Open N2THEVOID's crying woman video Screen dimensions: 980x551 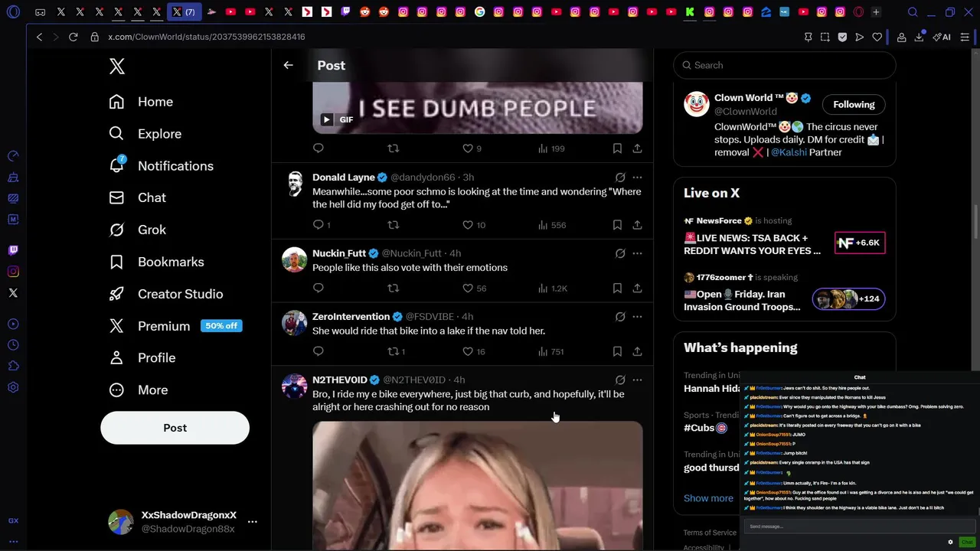(477, 485)
